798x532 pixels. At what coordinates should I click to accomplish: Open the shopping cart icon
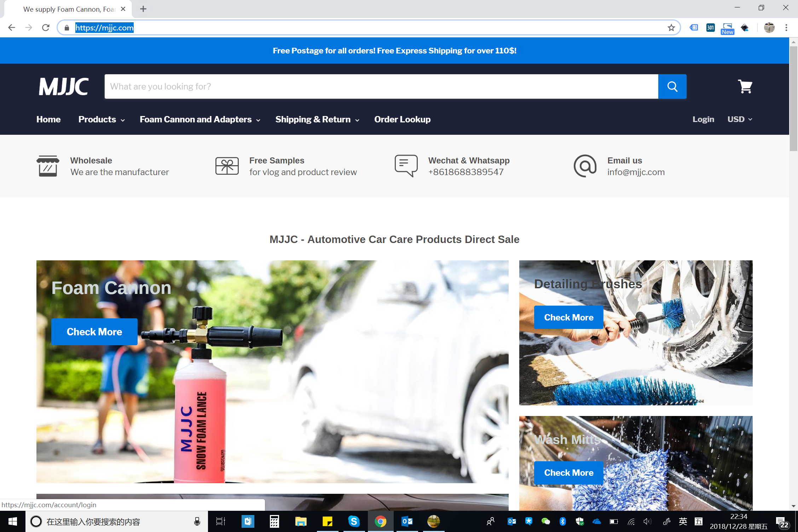745,86
